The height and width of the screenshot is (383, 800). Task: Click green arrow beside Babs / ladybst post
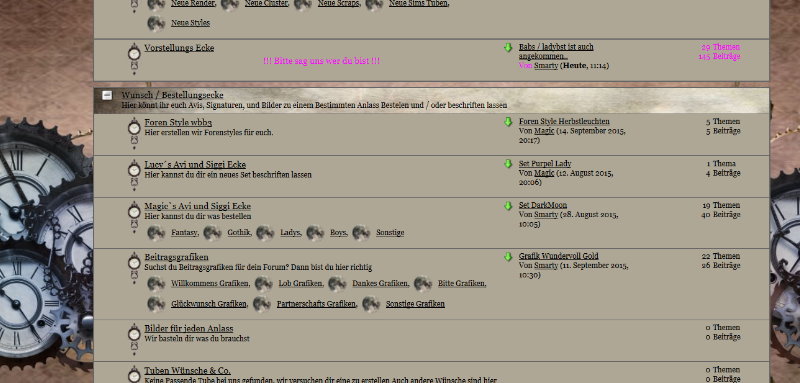pos(508,47)
